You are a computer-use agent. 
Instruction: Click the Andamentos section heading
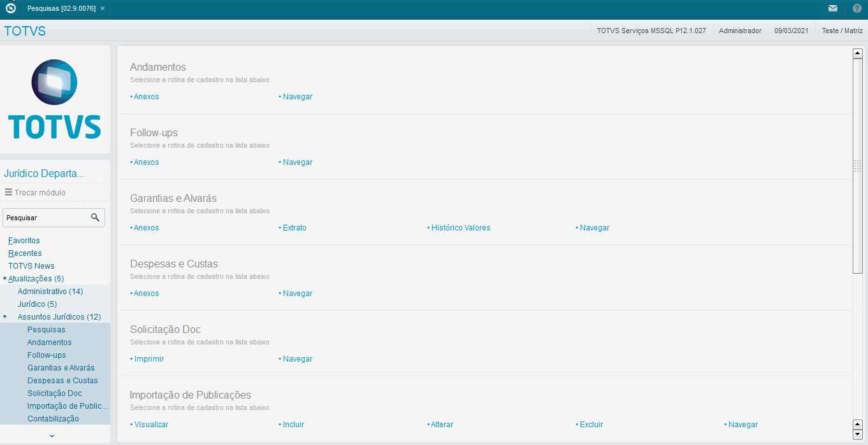click(158, 67)
